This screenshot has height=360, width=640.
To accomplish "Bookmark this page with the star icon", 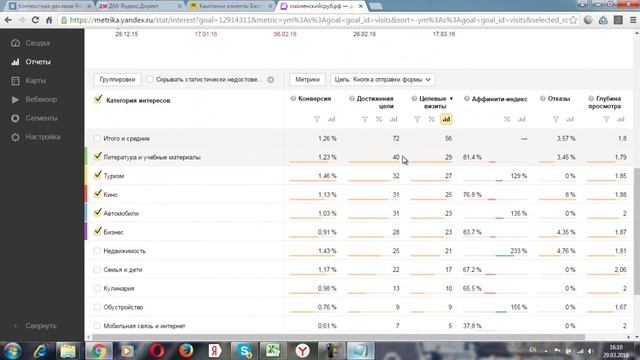I will tap(573, 20).
